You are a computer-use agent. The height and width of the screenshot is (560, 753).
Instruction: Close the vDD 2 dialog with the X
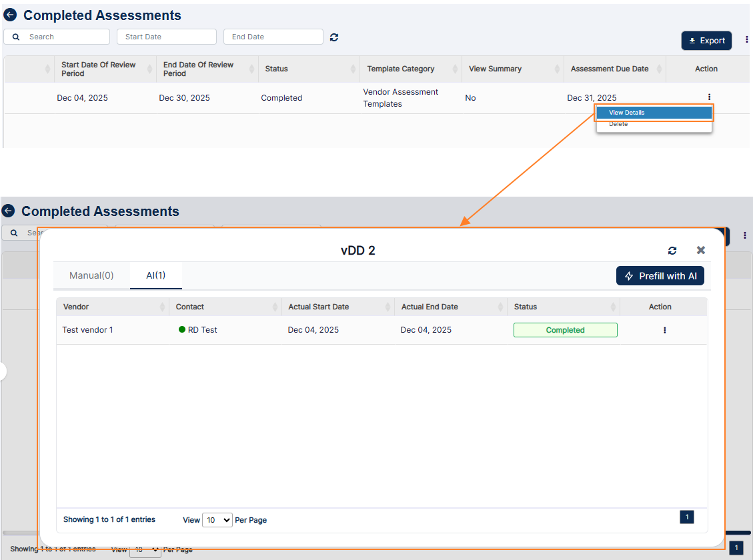pyautogui.click(x=700, y=250)
